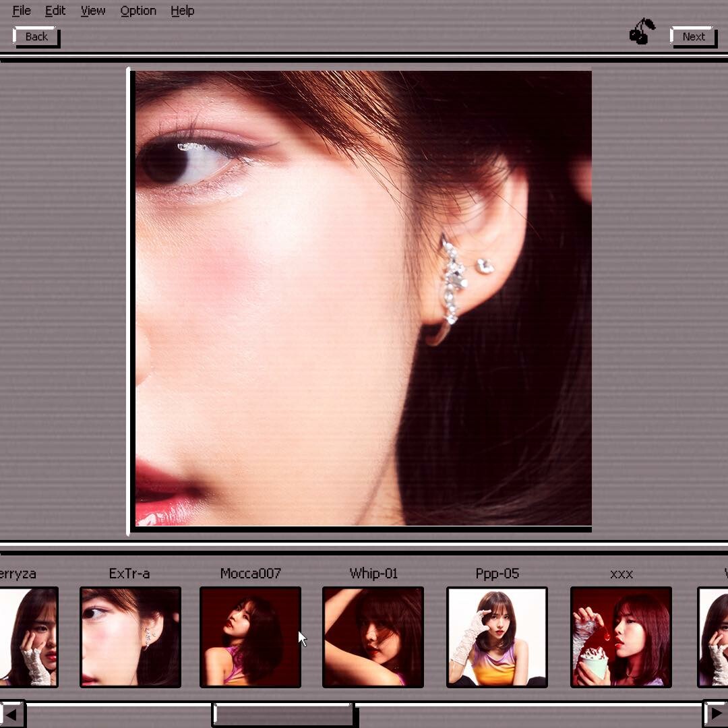728x728 pixels.
Task: Select the Whip-01 thumbnail
Action: tap(373, 637)
